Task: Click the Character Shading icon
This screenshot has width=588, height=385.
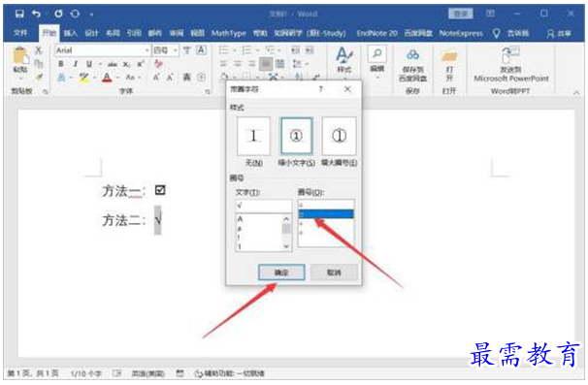Action: 186,78
